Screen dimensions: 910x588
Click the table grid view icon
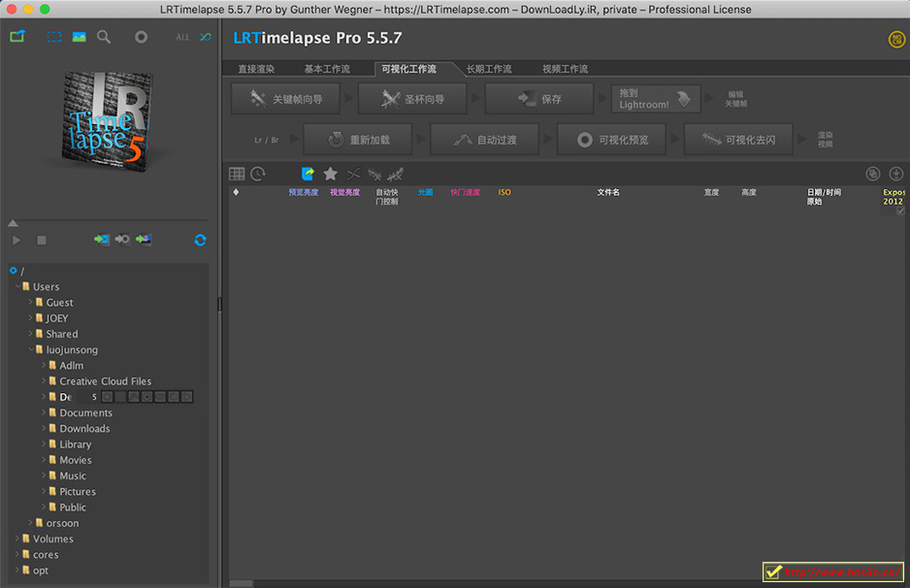tap(237, 174)
